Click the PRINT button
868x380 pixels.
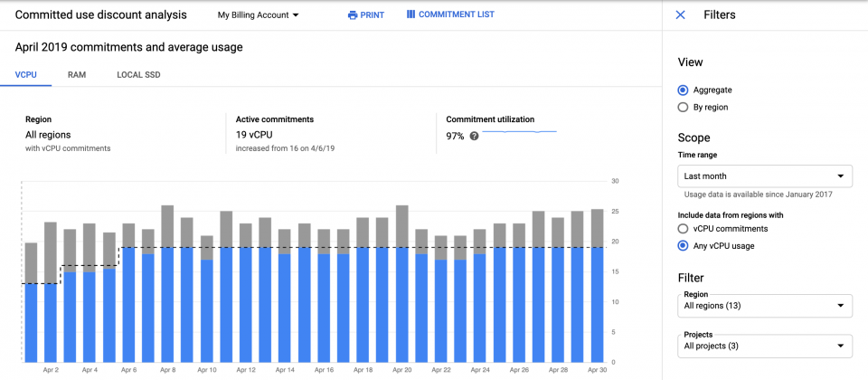[x=366, y=15]
